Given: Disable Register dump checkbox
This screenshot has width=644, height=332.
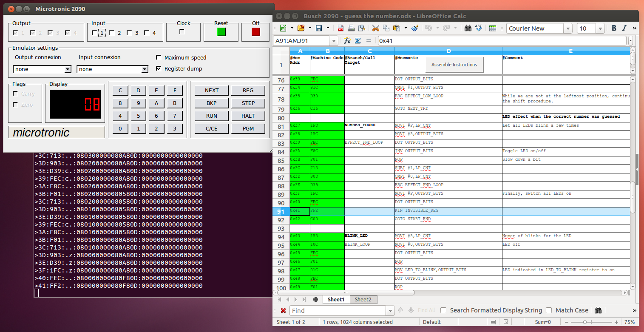Looking at the screenshot, I should pos(159,68).
